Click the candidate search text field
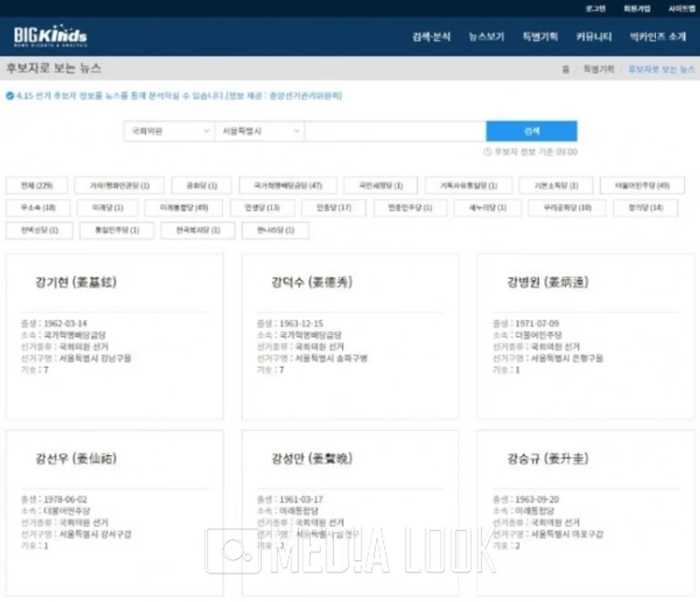The image size is (700, 602). 395,131
